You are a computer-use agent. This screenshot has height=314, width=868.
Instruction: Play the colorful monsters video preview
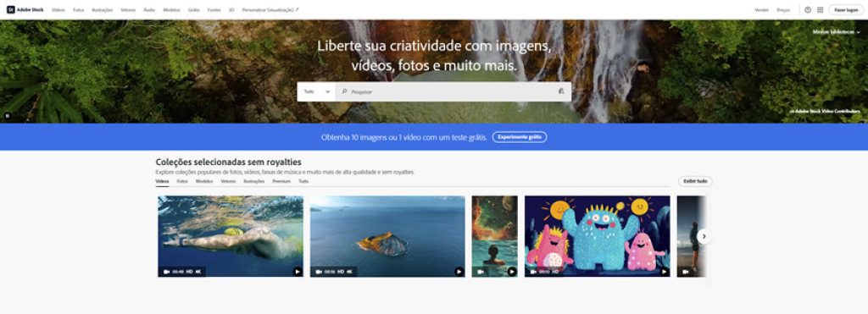[x=664, y=272]
